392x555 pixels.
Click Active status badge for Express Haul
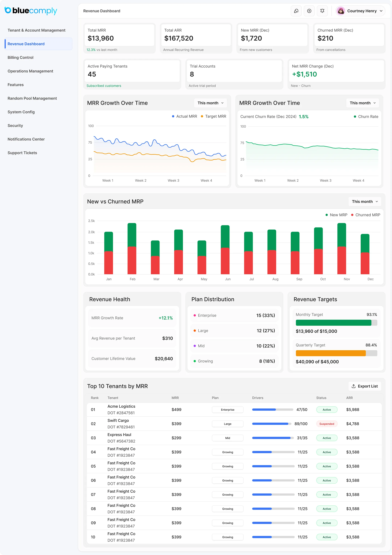[x=326, y=438]
